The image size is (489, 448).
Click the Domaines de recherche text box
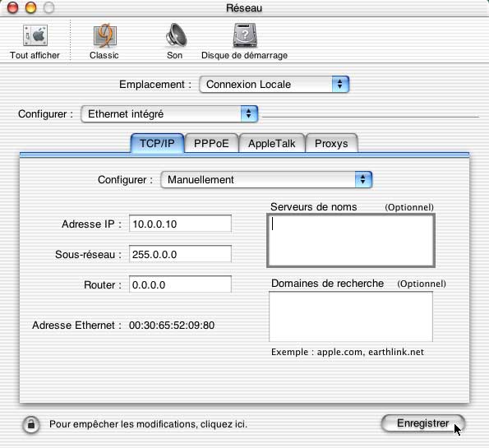point(351,316)
